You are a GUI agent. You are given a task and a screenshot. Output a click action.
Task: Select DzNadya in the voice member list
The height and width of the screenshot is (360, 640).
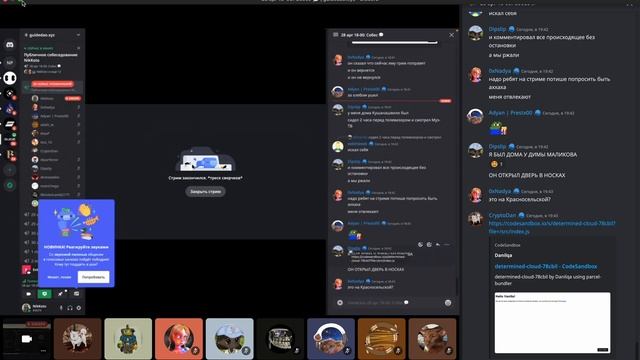point(47,107)
